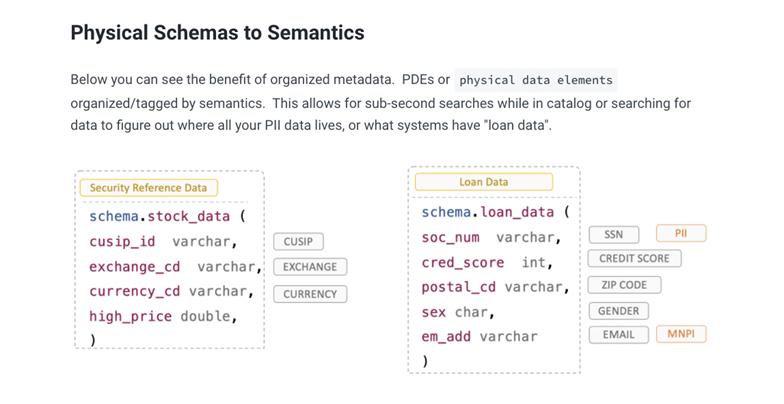784x404 pixels.
Task: Click the CURRENCY semantic tag
Action: [310, 294]
